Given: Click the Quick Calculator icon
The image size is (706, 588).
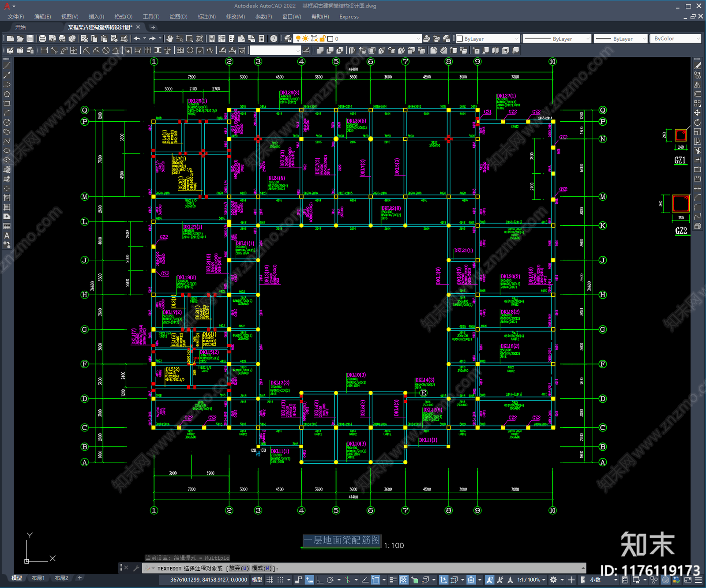Looking at the screenshot, I should [x=261, y=39].
